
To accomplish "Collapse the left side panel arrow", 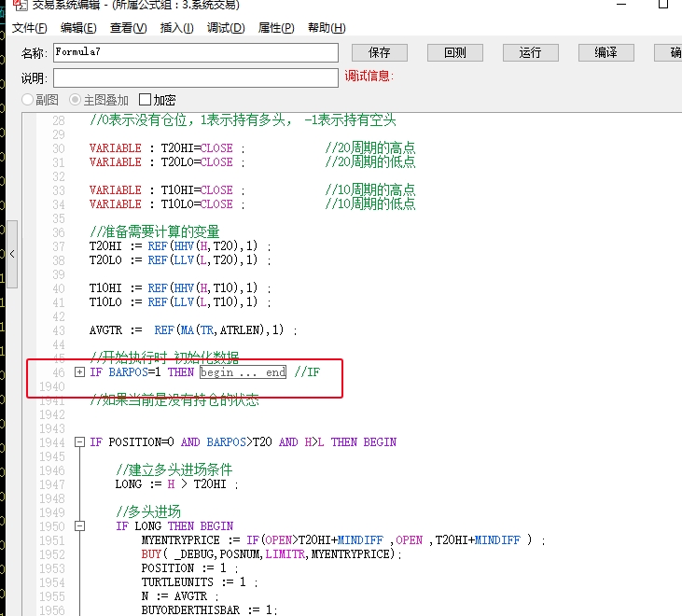I will tap(12, 254).
